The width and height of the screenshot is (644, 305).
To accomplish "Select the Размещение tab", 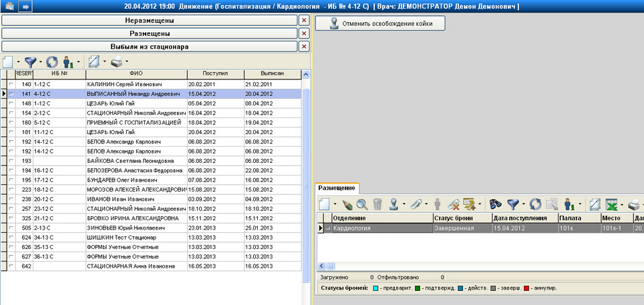I will click(337, 188).
